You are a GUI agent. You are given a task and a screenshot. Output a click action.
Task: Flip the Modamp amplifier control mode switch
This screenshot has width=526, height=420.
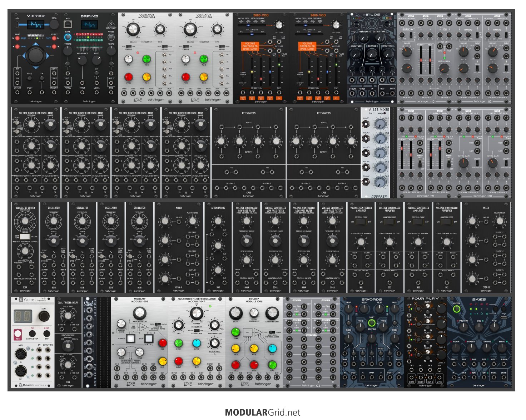157,325
